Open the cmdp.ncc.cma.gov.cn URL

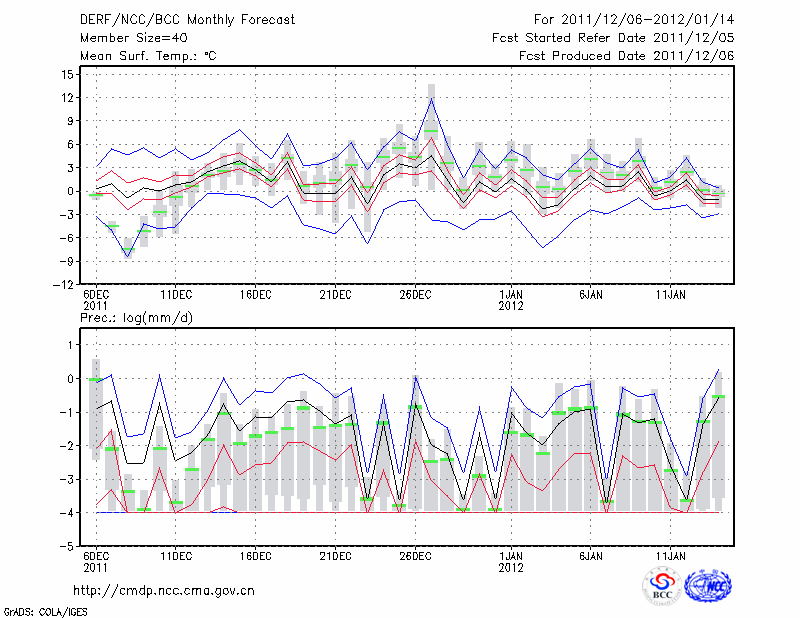[164, 590]
